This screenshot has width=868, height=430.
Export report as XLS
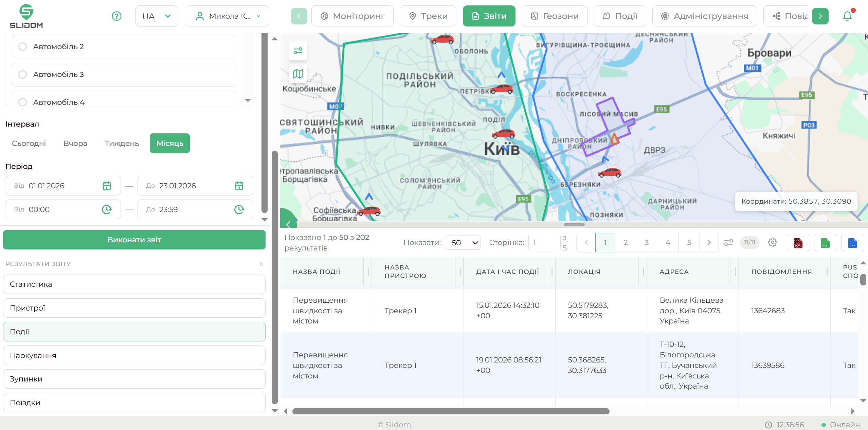click(825, 243)
